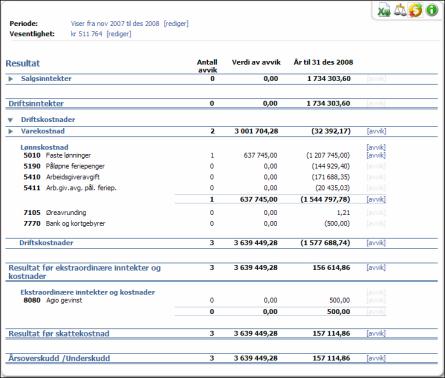445x378 pixels.
Task: Expand the Varekostnad row arrow
Action: [x=11, y=131]
